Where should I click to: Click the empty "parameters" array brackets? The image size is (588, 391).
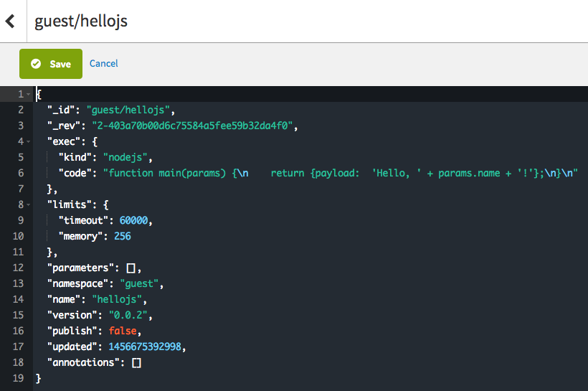pyautogui.click(x=133, y=268)
